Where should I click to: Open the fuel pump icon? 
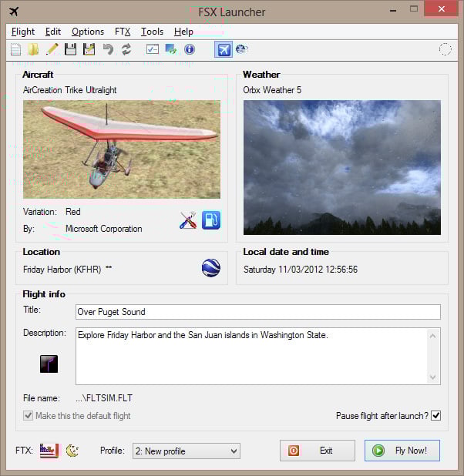click(x=211, y=220)
